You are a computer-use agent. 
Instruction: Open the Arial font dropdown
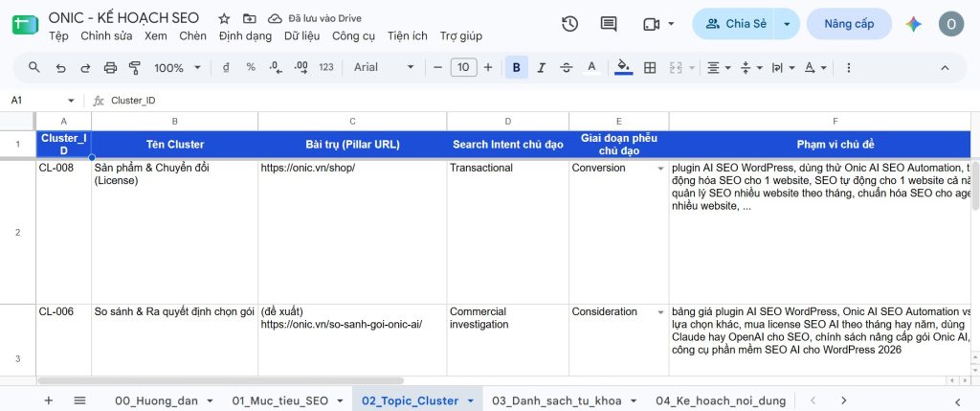point(384,67)
